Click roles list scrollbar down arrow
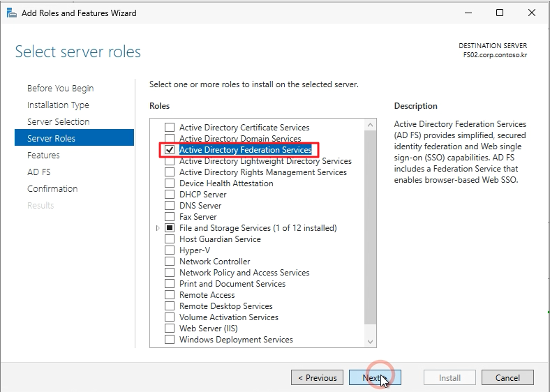Viewport: 550px width, 392px height. tap(370, 342)
